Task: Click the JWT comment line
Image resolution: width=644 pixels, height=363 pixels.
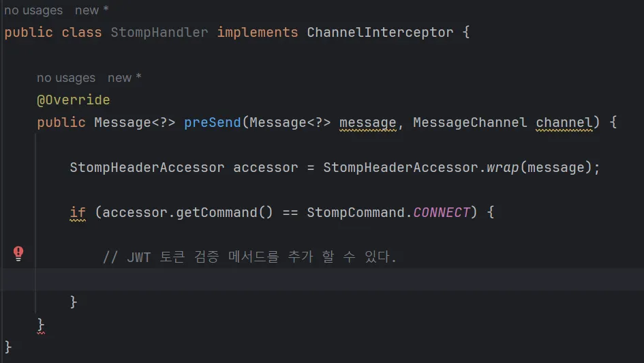Action: [249, 257]
